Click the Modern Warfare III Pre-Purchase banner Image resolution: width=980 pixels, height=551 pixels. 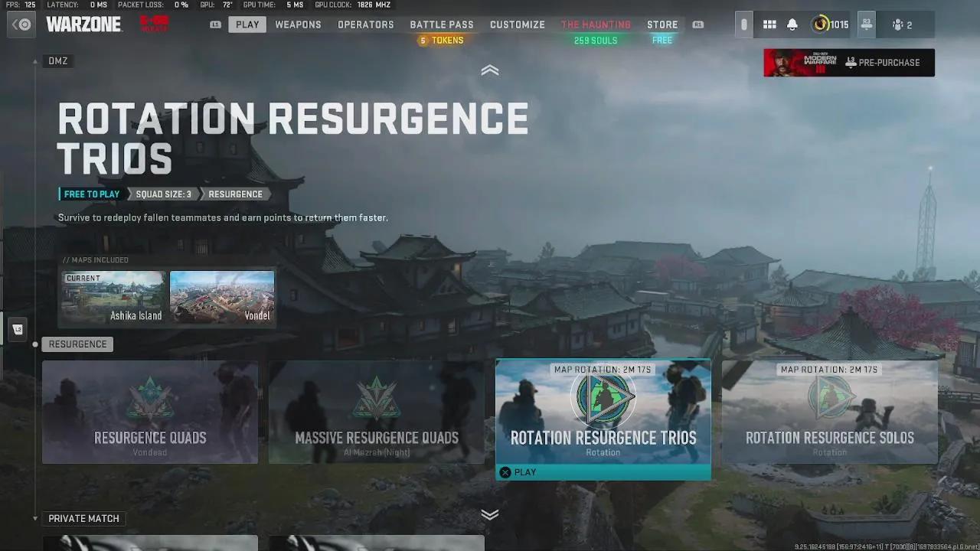849,63
